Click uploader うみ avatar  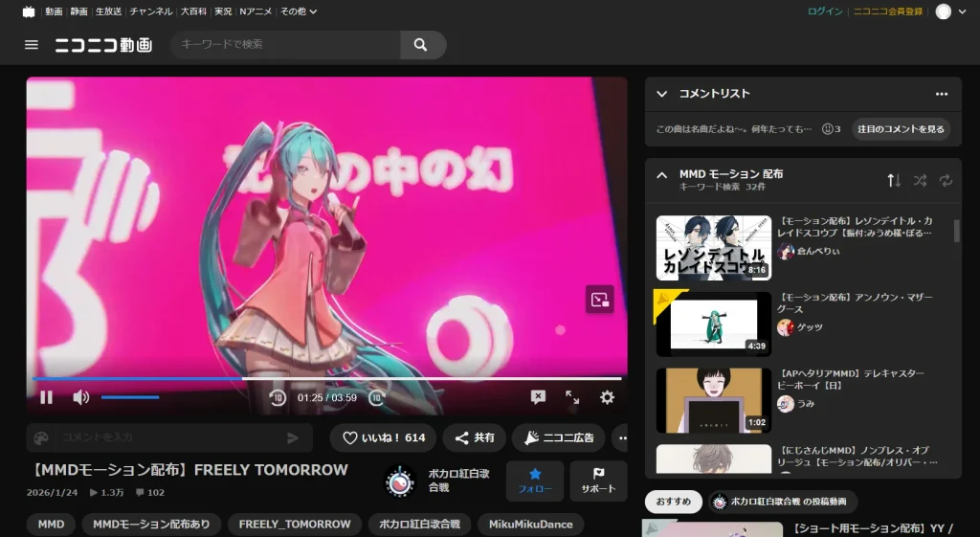click(x=786, y=404)
